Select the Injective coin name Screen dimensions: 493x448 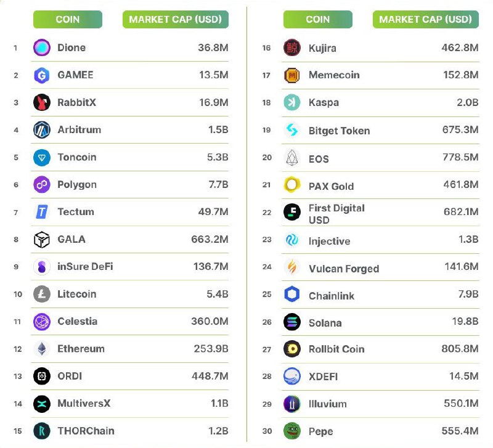click(x=330, y=241)
